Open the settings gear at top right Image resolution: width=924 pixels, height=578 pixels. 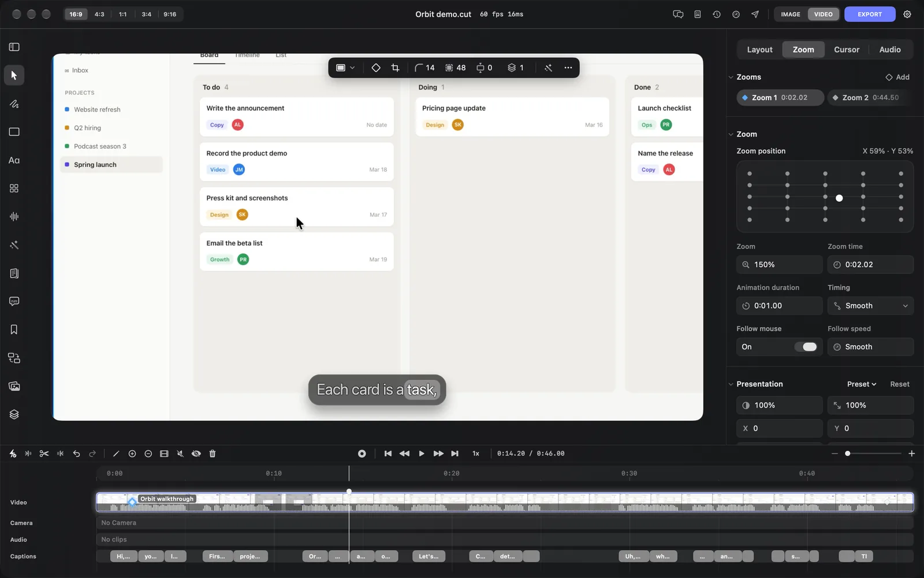click(907, 14)
